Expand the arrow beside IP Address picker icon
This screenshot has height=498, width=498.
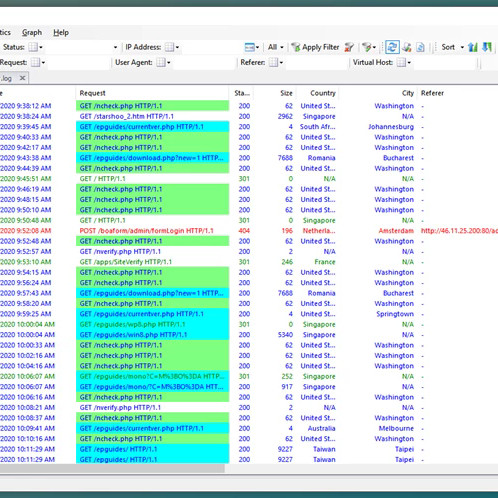tap(177, 47)
